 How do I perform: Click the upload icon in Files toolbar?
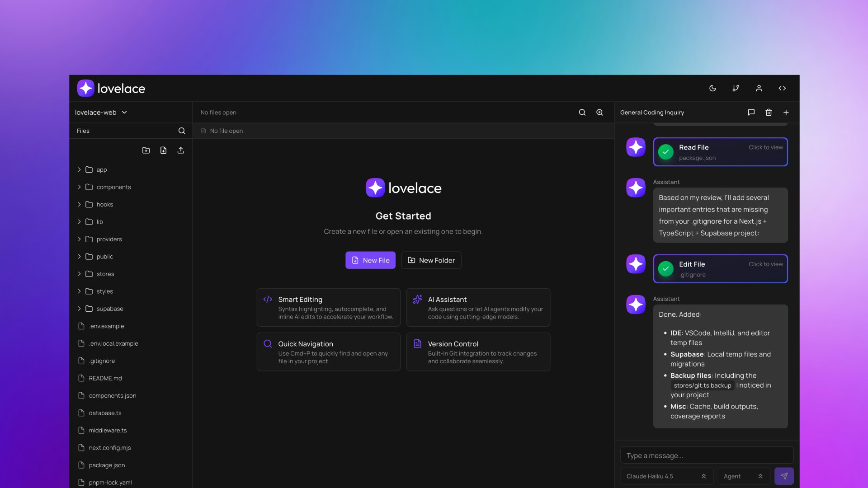pyautogui.click(x=181, y=150)
